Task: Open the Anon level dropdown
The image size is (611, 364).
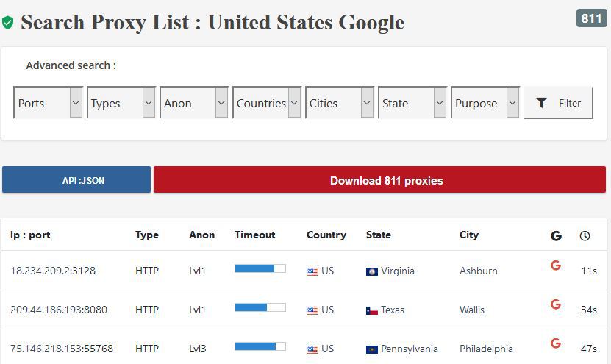Action: click(x=193, y=103)
